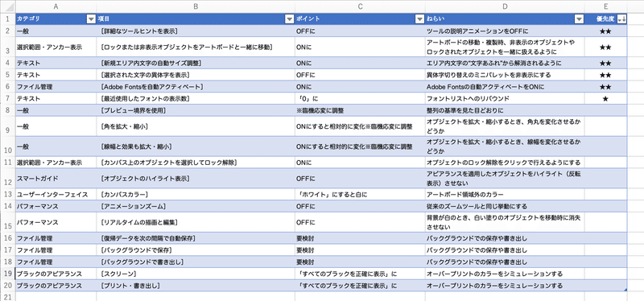The height and width of the screenshot is (301, 644).
Task: Open the 項目 column filter dropdown
Action: 289,19
